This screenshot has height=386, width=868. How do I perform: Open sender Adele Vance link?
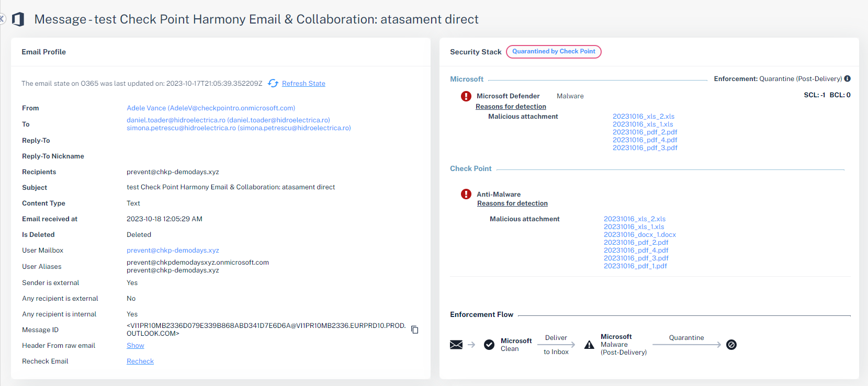(x=211, y=108)
